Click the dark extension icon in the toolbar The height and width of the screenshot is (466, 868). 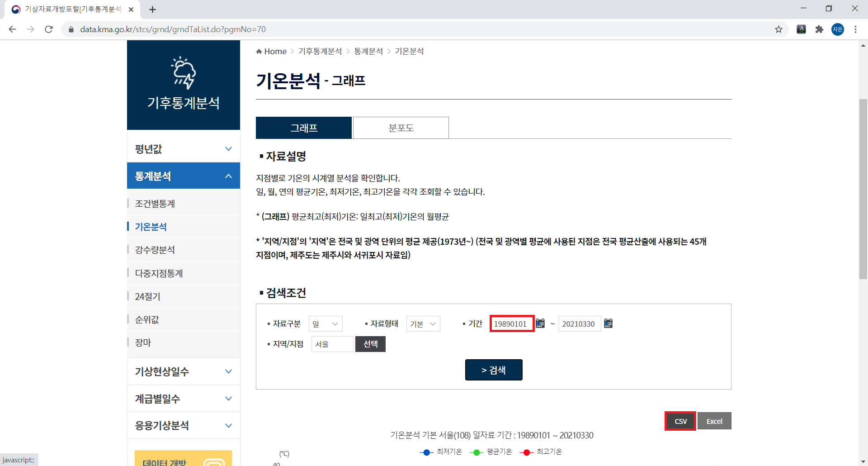pyautogui.click(x=801, y=29)
